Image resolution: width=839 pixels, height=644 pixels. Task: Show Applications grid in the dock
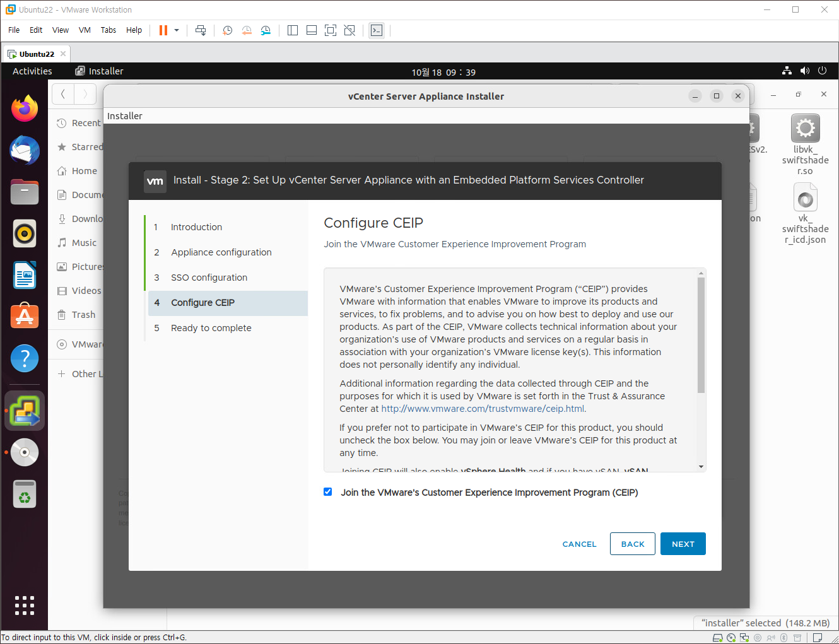25,605
